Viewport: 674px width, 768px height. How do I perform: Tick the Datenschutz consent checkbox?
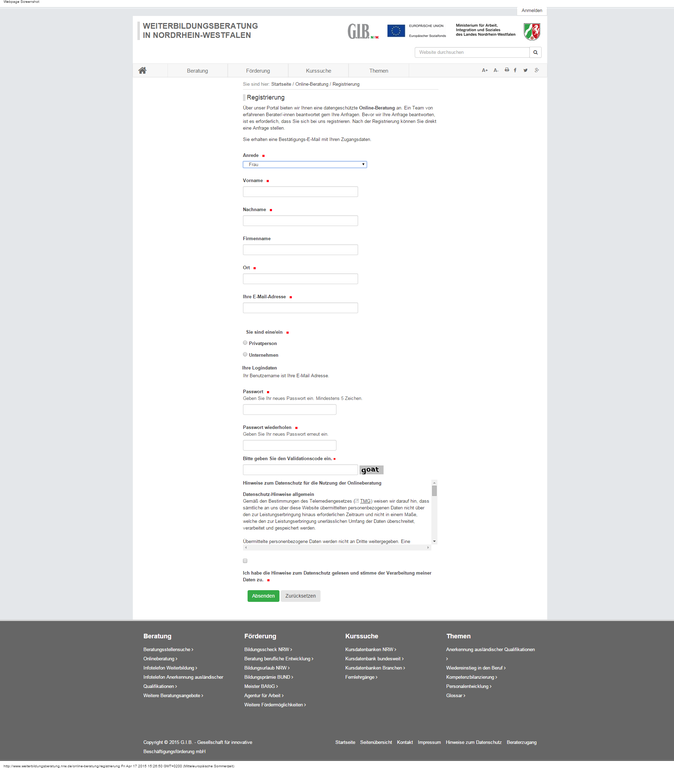click(x=245, y=561)
